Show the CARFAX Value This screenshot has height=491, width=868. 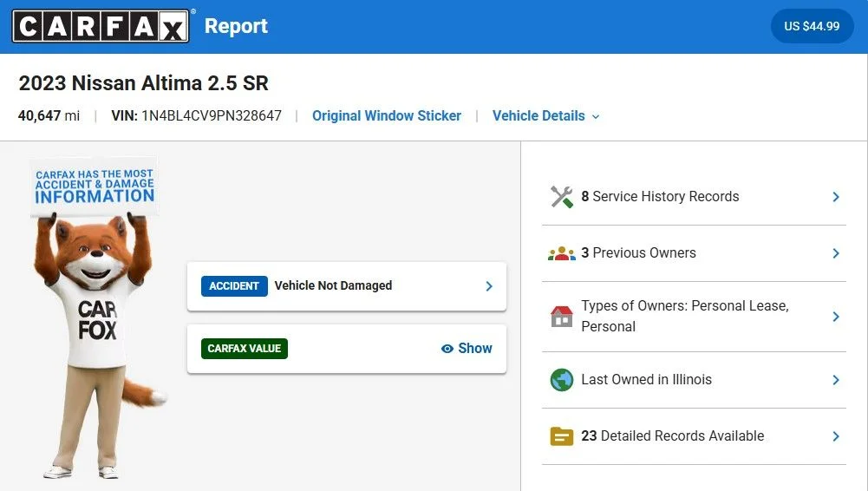coord(467,348)
